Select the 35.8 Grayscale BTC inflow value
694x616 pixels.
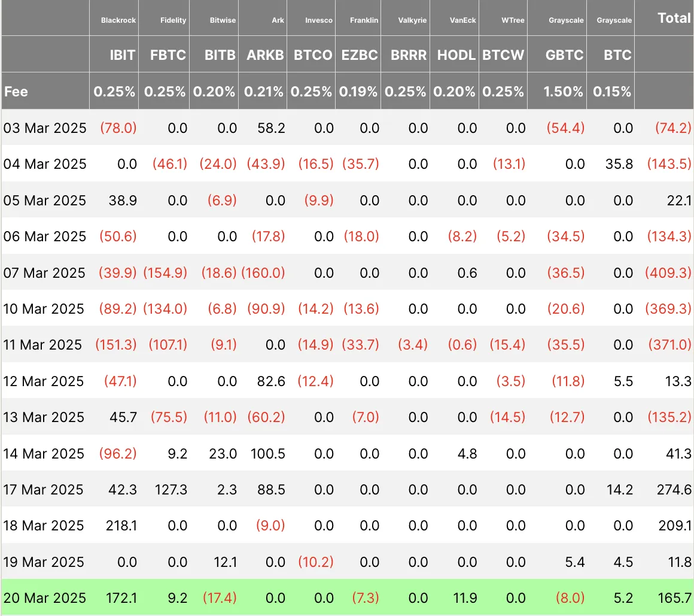coord(619,164)
